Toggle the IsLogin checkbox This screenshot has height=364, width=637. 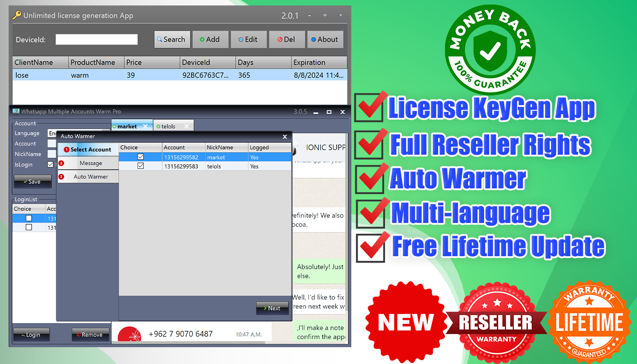click(51, 164)
